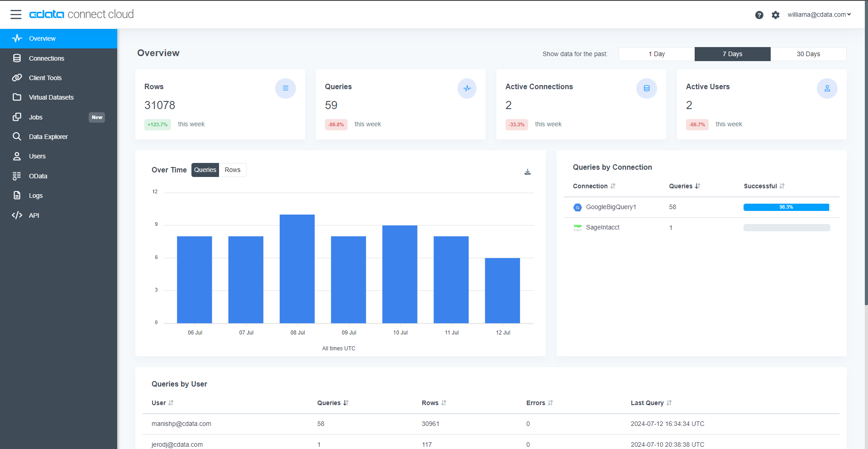Open the GoogleBigQuery1 connection row
868x449 pixels.
[610, 207]
